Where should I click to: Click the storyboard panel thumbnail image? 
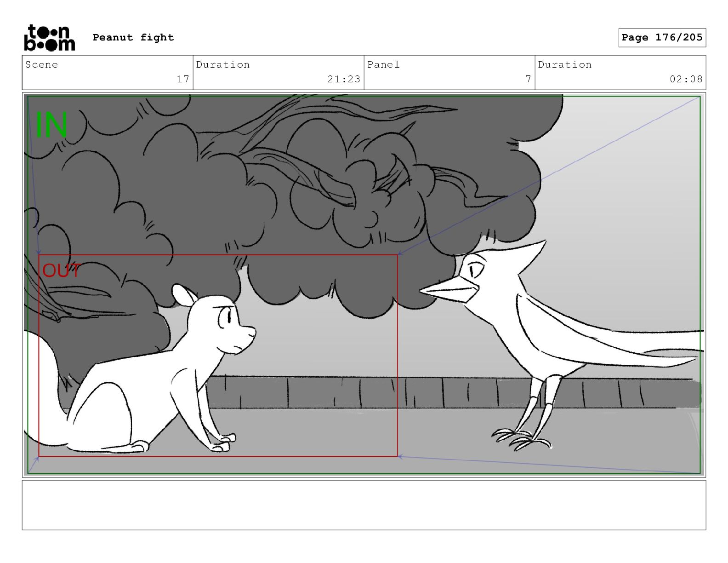(364, 285)
